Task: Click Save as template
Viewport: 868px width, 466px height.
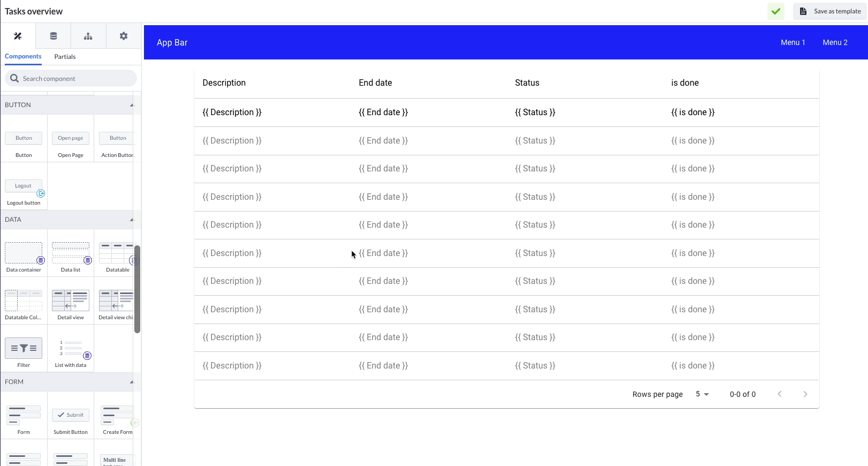Action: click(x=830, y=11)
